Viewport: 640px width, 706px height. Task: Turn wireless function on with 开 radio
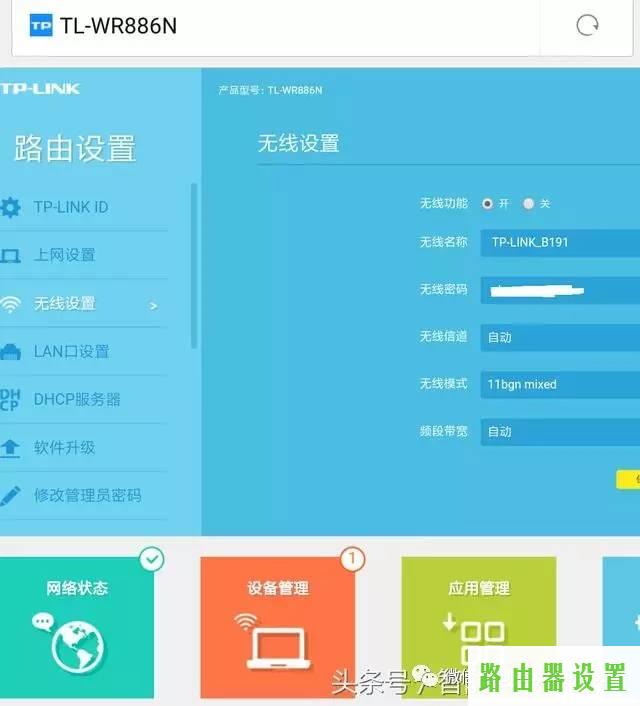[x=487, y=204]
